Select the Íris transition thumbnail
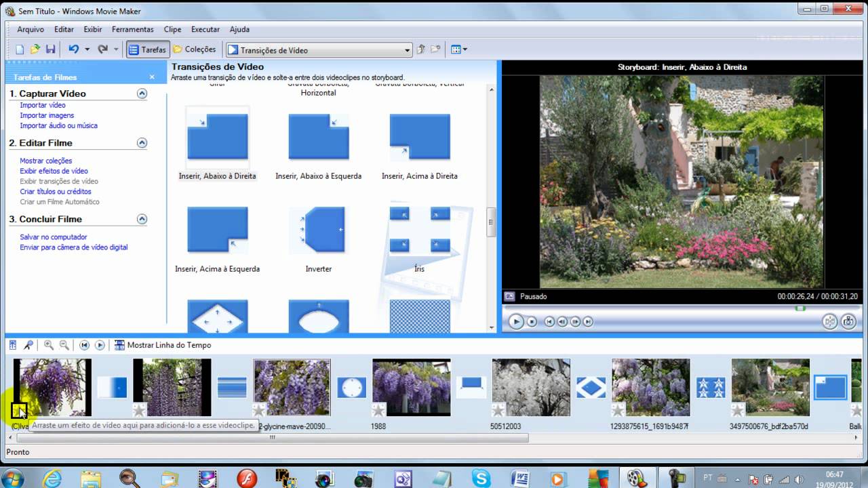The image size is (868, 488). [419, 230]
